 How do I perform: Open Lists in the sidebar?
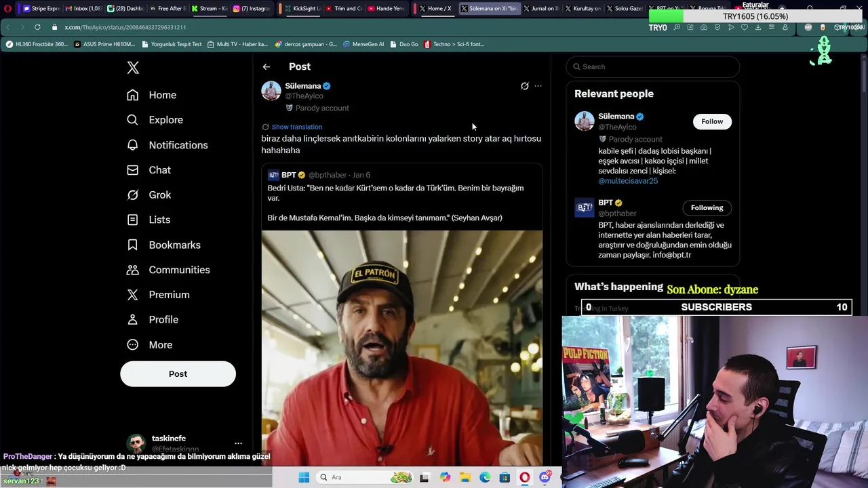pos(149,220)
